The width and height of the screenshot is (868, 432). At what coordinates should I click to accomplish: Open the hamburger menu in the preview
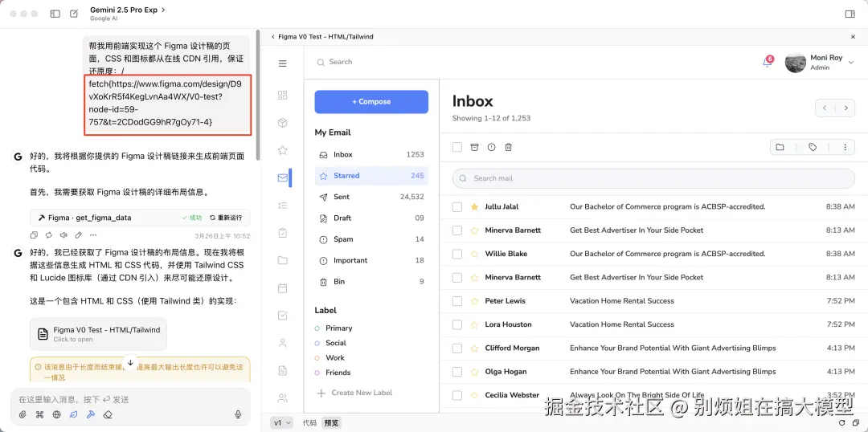283,63
